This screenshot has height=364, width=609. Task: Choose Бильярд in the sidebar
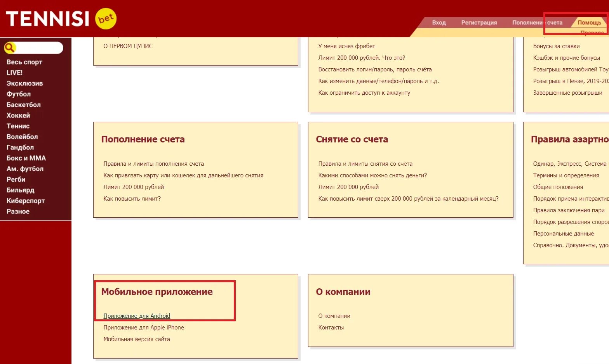coord(21,190)
